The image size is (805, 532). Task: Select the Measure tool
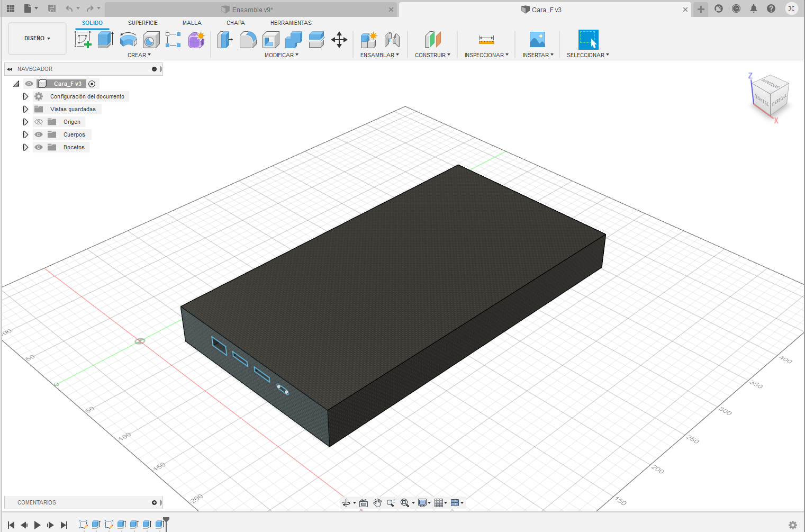(486, 40)
